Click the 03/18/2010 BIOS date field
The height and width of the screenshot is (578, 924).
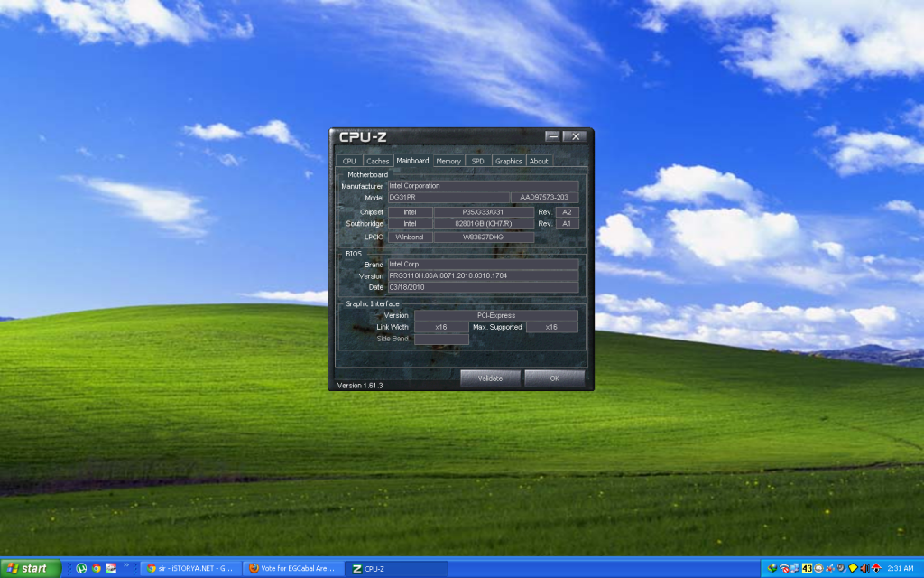(x=483, y=287)
